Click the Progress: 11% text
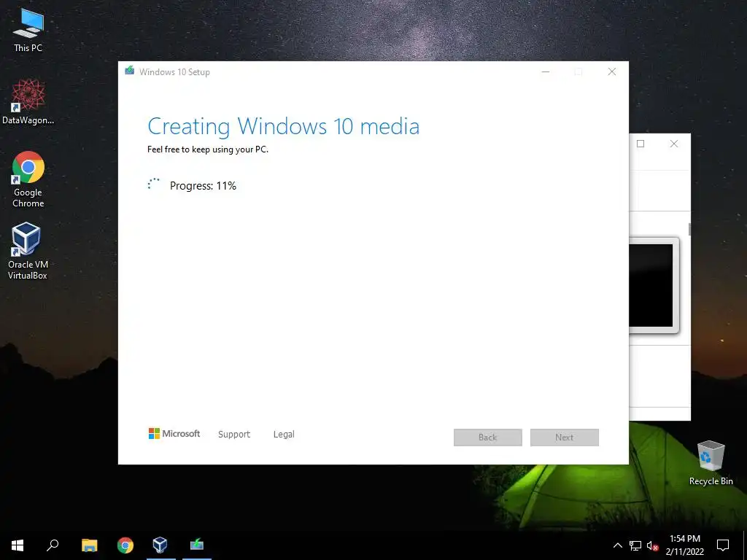747x560 pixels. pyautogui.click(x=203, y=186)
